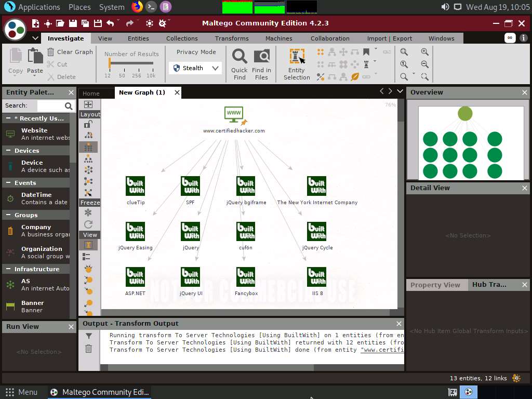Toggle the list view button in sidebar
Screen dimensions: 532x399
(x=87, y=257)
